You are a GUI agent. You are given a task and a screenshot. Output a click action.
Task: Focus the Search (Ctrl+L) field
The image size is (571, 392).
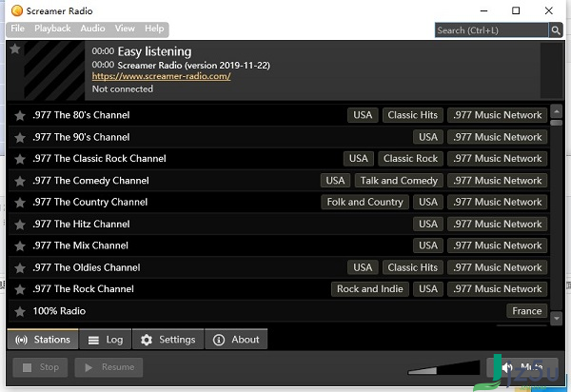click(492, 30)
